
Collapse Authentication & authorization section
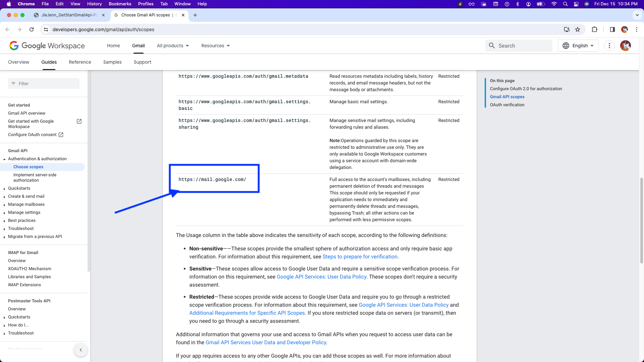click(4, 159)
